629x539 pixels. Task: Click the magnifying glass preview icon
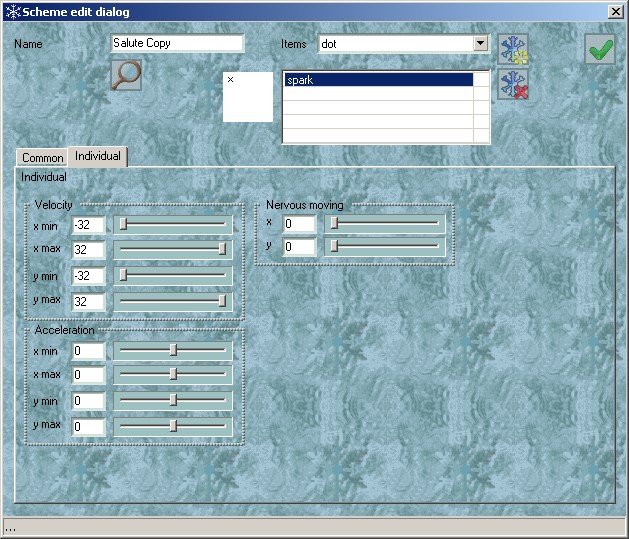(126, 75)
